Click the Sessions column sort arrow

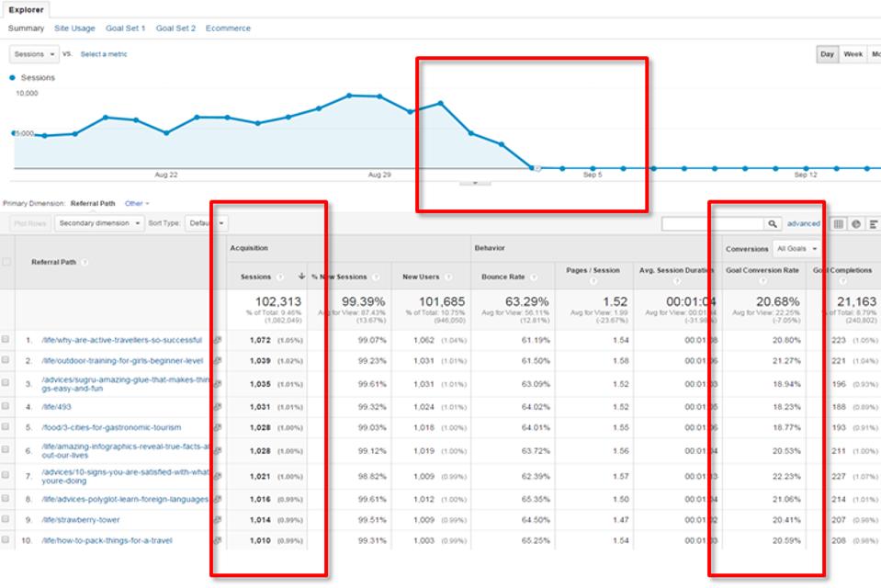pyautogui.click(x=300, y=277)
